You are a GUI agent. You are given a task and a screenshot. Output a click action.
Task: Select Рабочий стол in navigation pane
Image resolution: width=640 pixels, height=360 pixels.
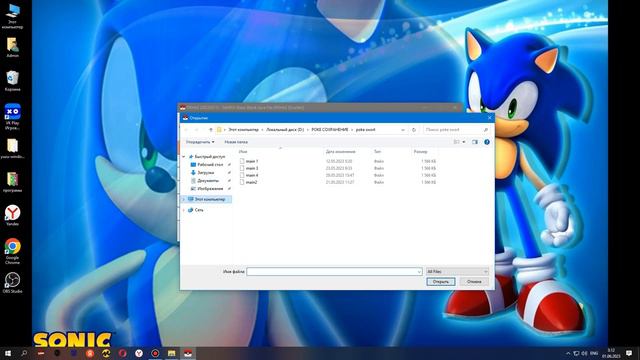pyautogui.click(x=210, y=165)
